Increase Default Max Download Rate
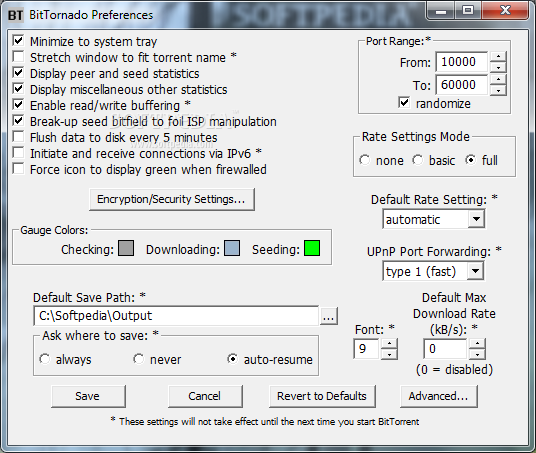This screenshot has height=453, width=536. 477,344
